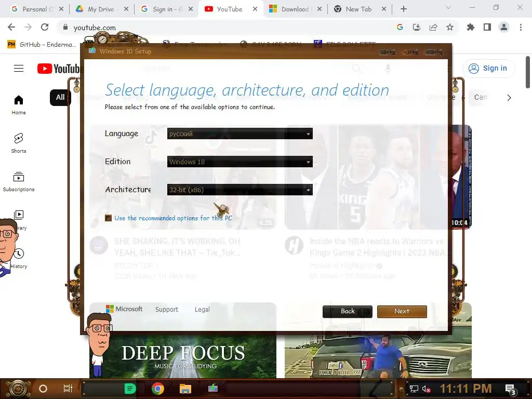The image size is (532, 399).
Task: Open Shorts in the YouTube sidebar
Action: [19, 143]
